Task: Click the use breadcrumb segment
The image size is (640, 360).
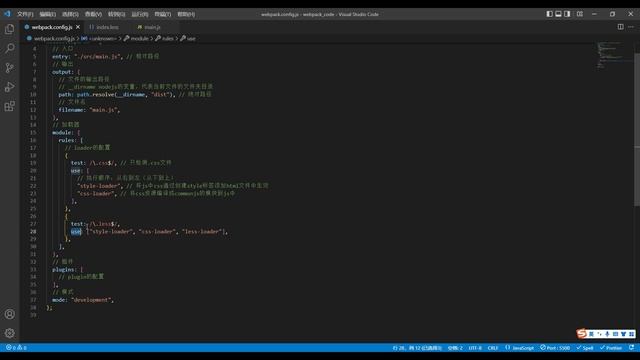Action: click(x=191, y=38)
